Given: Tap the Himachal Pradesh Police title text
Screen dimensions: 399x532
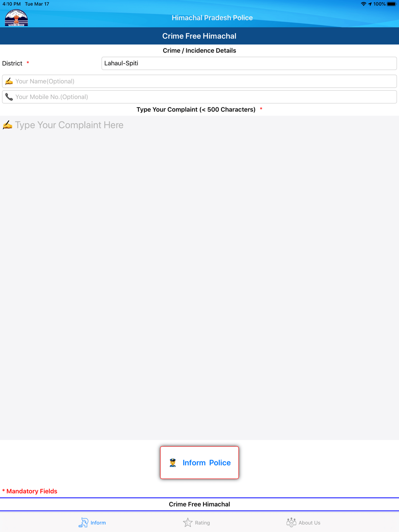Looking at the screenshot, I should [212, 18].
